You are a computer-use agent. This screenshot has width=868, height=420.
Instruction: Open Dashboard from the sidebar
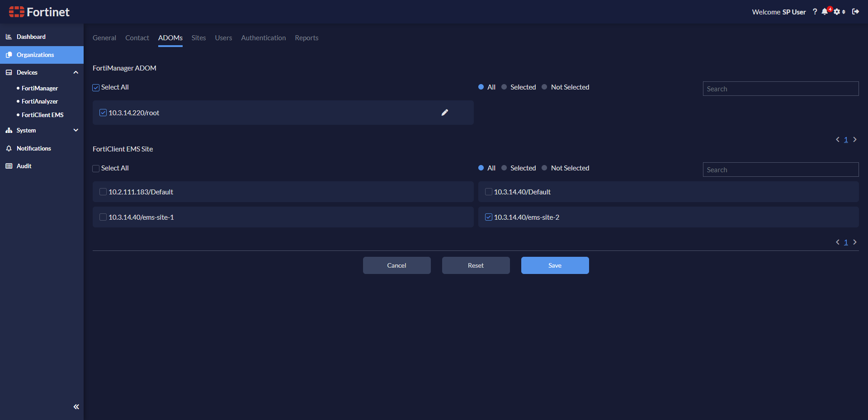click(x=31, y=36)
